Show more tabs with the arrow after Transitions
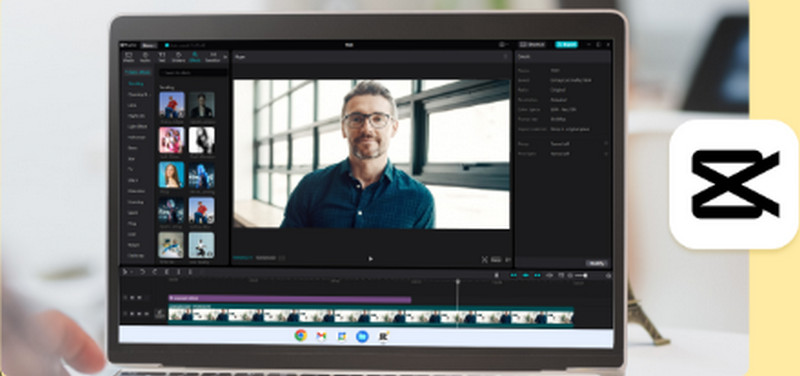The image size is (800, 376). pyautogui.click(x=226, y=57)
